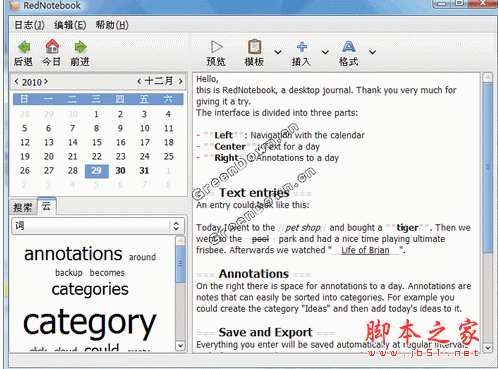Click the editor scroll down arrow

coord(488,348)
